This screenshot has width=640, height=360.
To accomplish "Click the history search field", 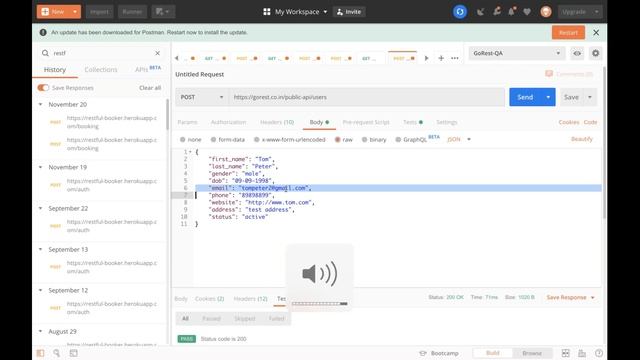I will point(101,53).
